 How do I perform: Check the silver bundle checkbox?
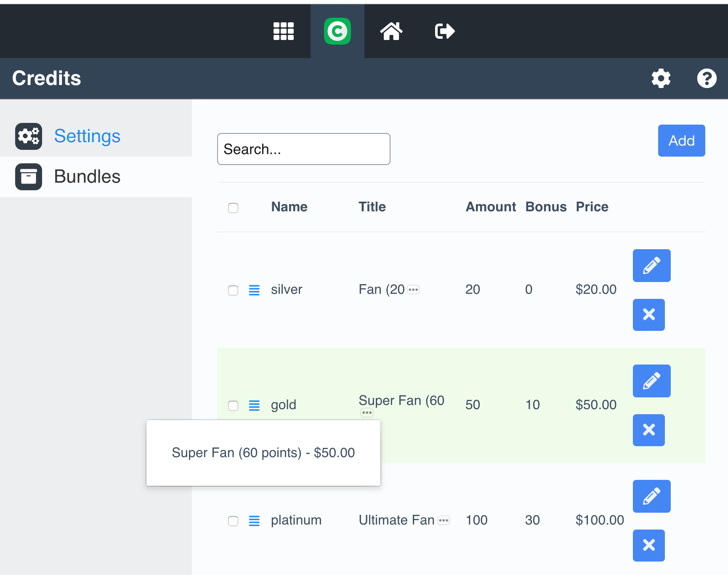(x=233, y=290)
